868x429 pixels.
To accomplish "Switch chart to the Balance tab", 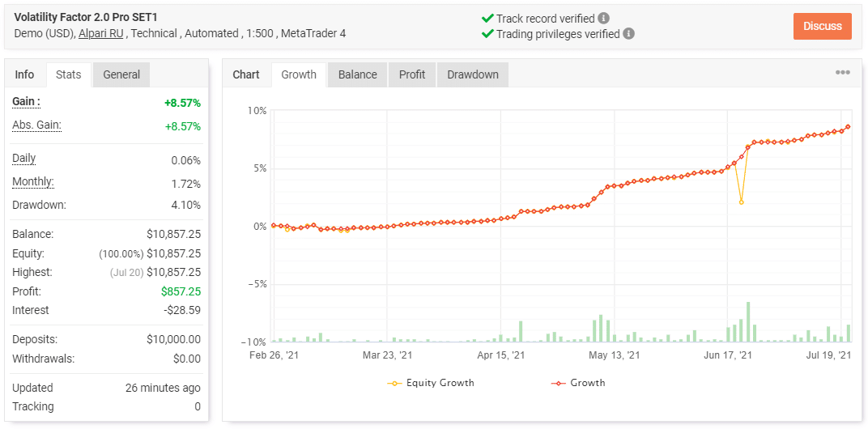I will (x=357, y=74).
